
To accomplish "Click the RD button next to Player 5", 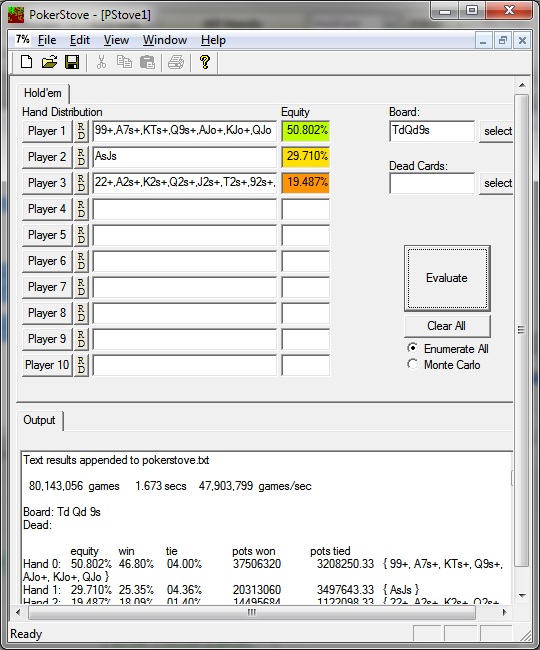I will (81, 235).
